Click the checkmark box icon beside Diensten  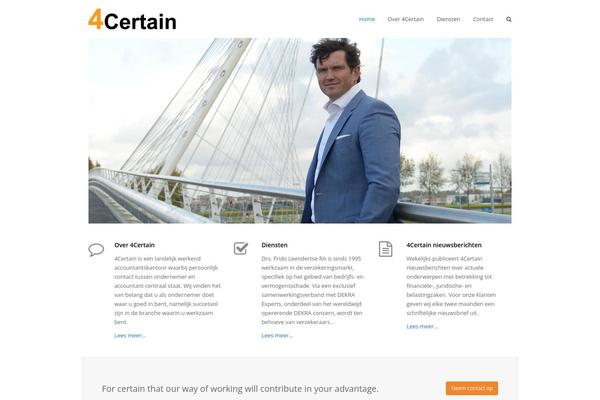pos(241,248)
